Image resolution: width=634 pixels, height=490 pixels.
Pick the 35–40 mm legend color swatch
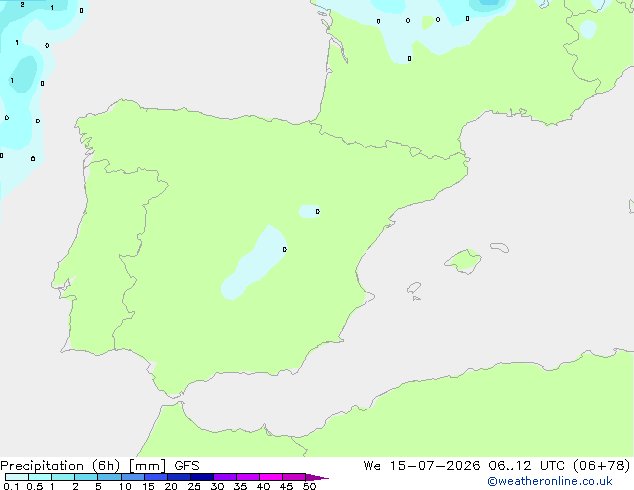(x=248, y=477)
